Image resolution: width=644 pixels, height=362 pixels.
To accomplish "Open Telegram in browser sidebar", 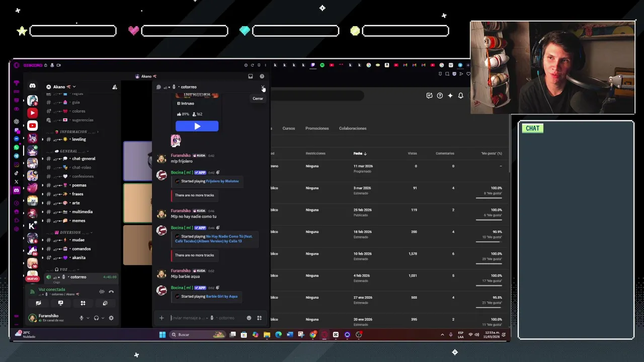I will pos(16,156).
